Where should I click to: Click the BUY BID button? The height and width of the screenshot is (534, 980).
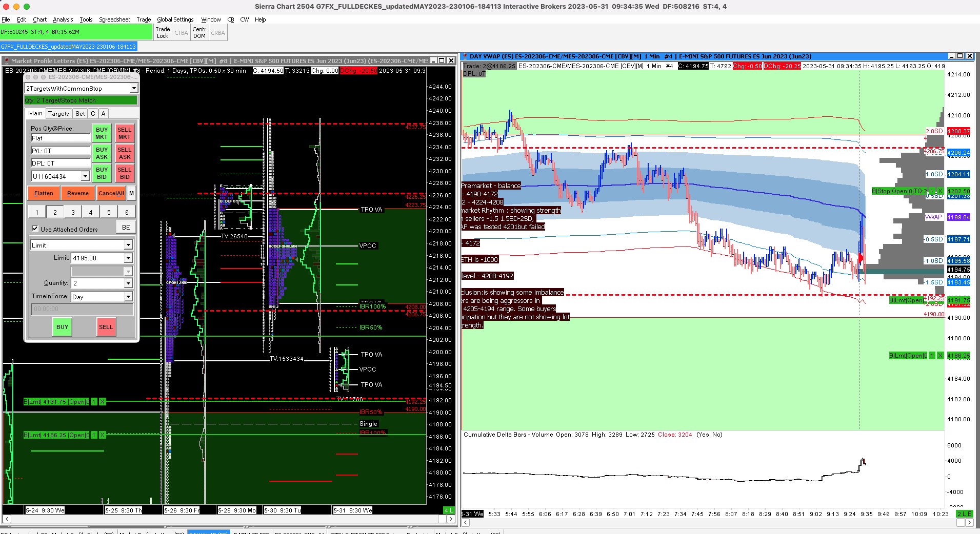(x=102, y=173)
